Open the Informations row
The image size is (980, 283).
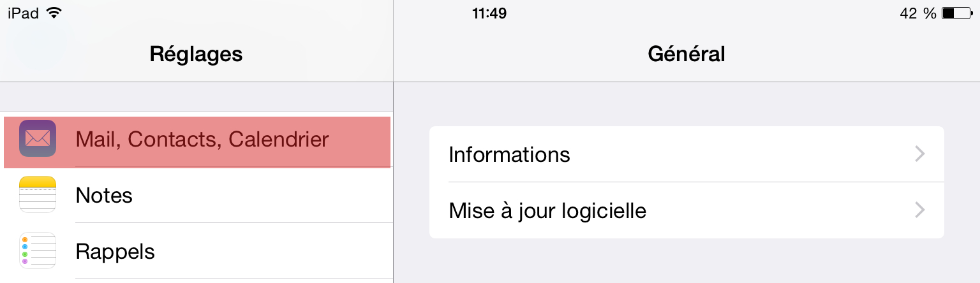tap(687, 154)
